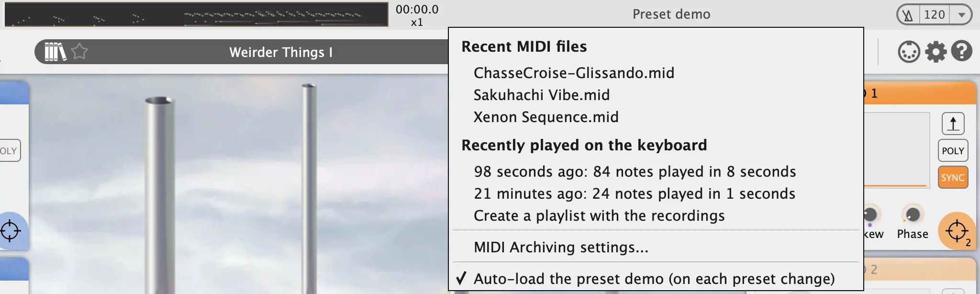Adjust the Phase knob
The image size is (980, 294).
pyautogui.click(x=912, y=215)
